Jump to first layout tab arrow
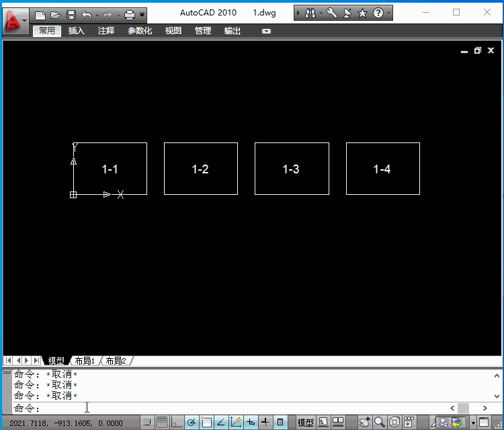This screenshot has height=430, width=504. pos(9,361)
